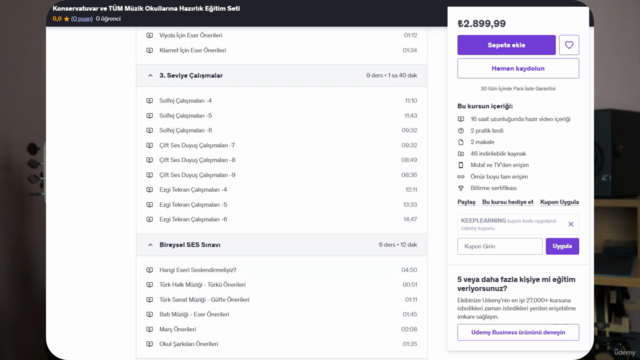Focus the Kupon Girin input field
The image size is (640, 360).
(x=500, y=246)
